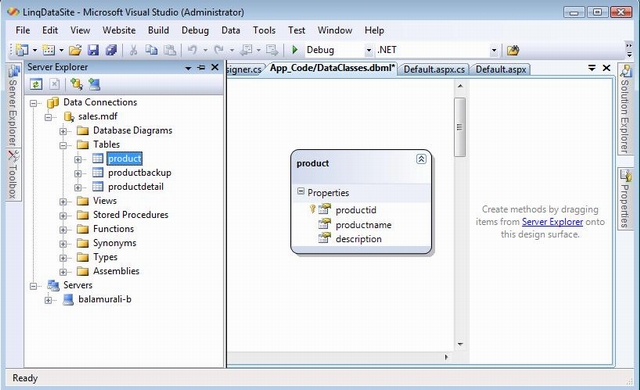Click the Add New Item toolbar icon
This screenshot has height=390, width=640.
[49, 50]
